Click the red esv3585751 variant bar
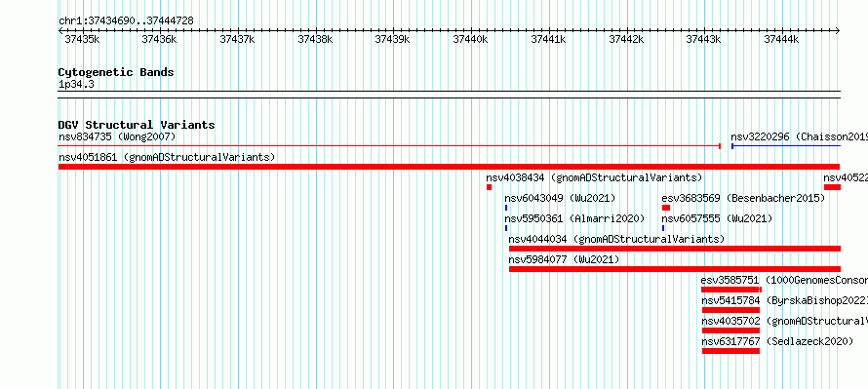The width and height of the screenshot is (868, 389). pos(731,290)
